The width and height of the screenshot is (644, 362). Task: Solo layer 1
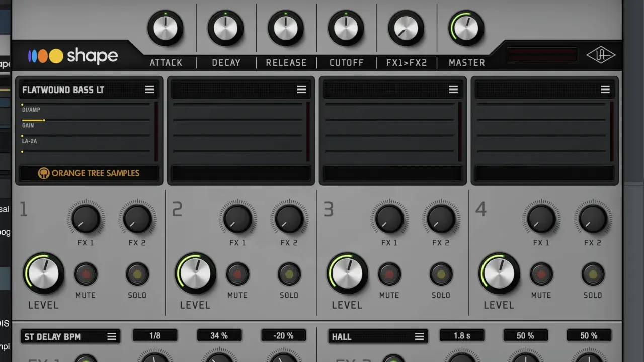137,275
